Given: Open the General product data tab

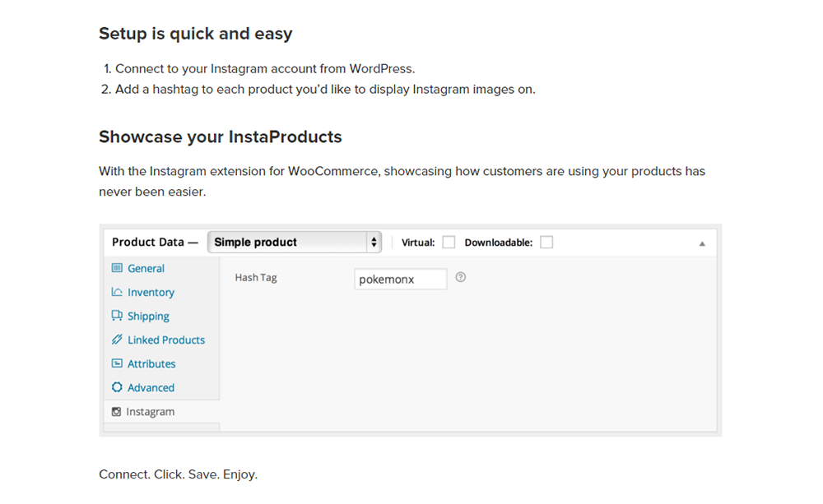Looking at the screenshot, I should 146,268.
